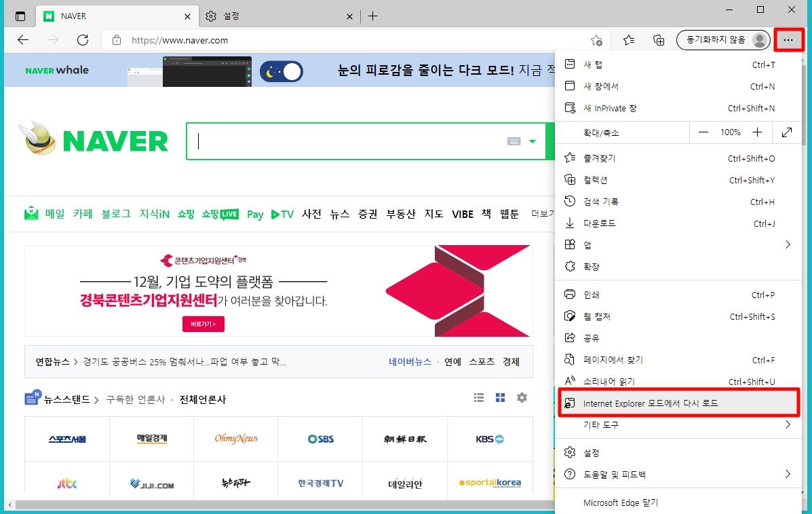The image size is (812, 514).
Task: View site information lock icon
Action: (117, 40)
